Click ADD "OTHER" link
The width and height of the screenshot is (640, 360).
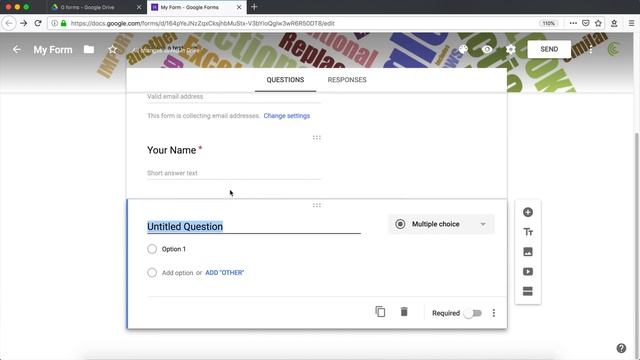click(x=224, y=273)
